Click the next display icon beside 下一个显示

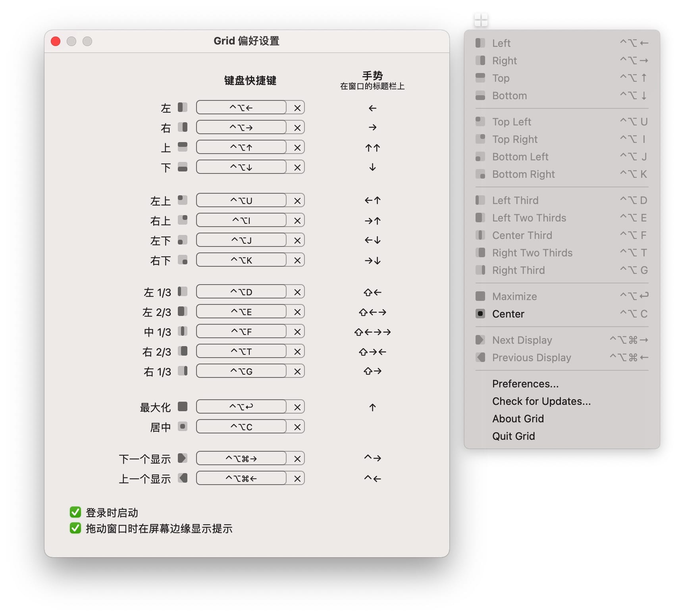(x=183, y=458)
